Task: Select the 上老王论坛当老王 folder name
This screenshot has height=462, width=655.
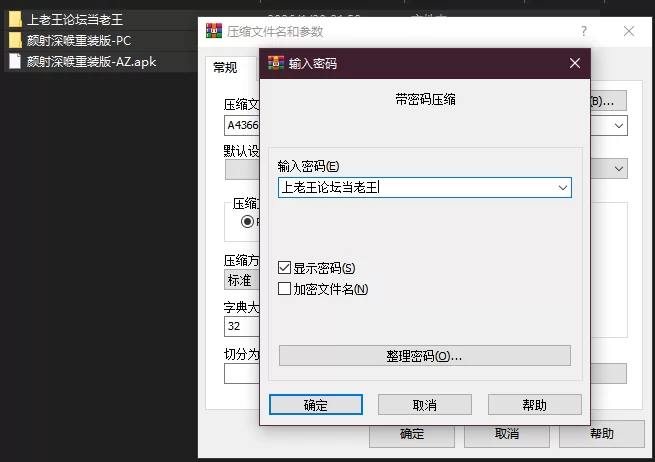Action: 75,19
